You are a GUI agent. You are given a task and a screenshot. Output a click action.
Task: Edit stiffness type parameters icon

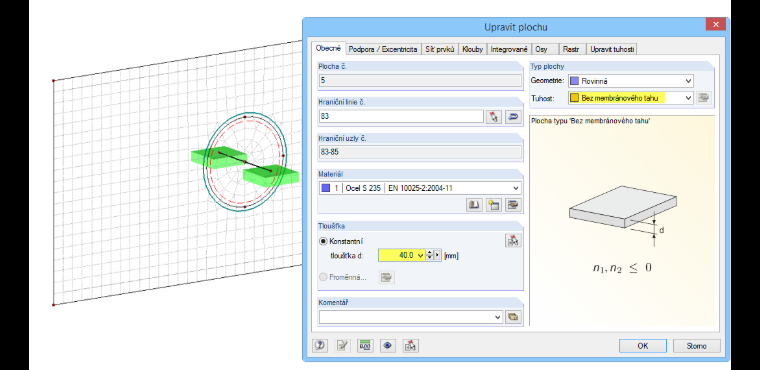click(x=704, y=98)
